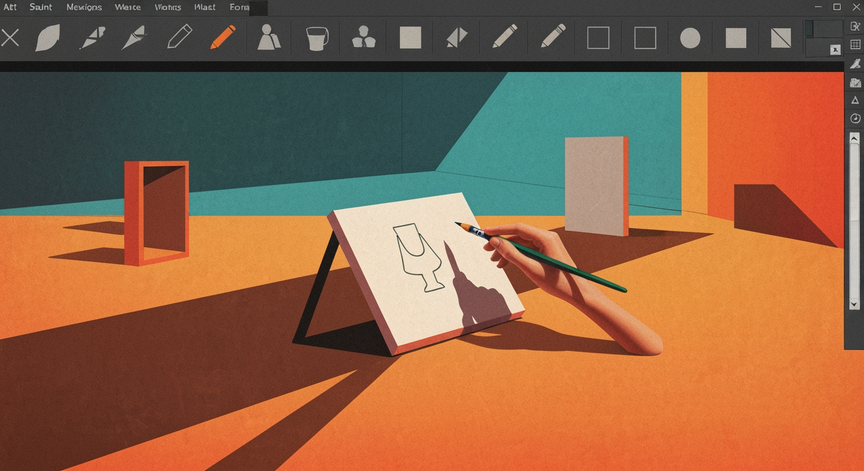Select the grey pencil beside the folded-paper icon
Viewport: 864px width, 471px height.
click(x=505, y=37)
